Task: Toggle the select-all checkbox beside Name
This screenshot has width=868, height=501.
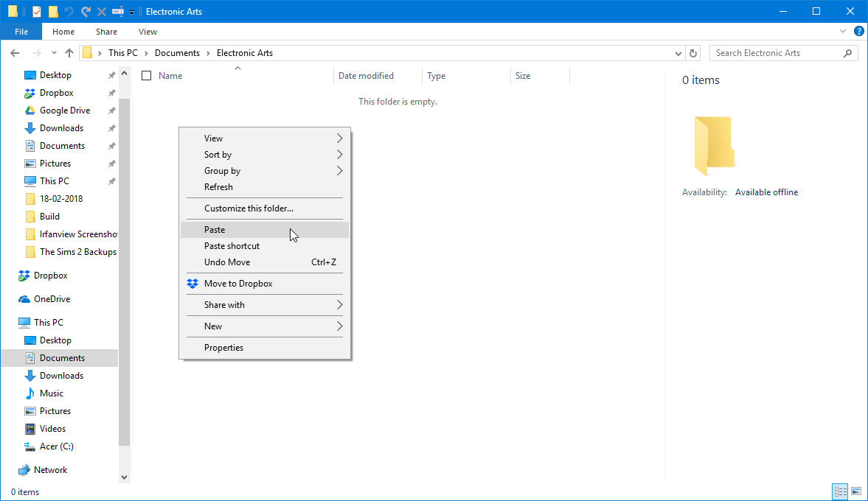Action: pyautogui.click(x=146, y=76)
